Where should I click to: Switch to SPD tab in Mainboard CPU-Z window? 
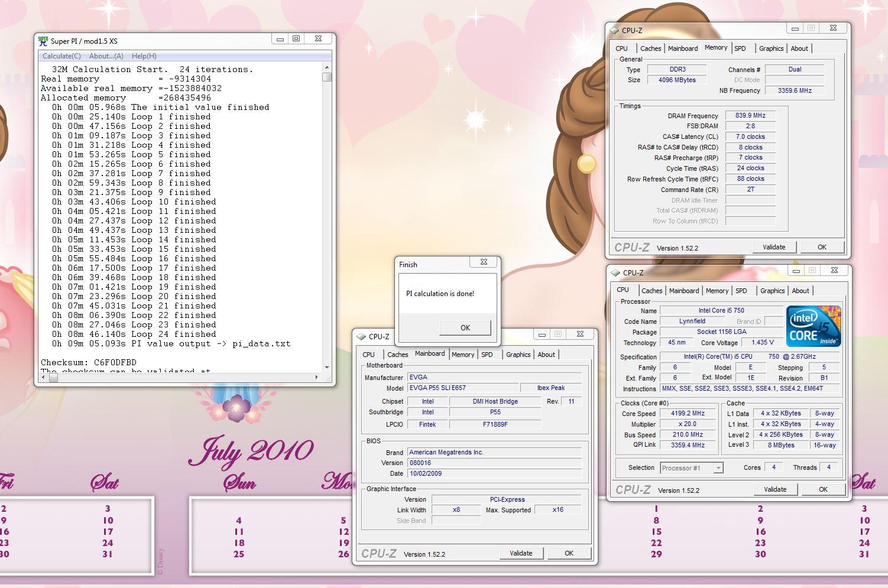pos(487,355)
